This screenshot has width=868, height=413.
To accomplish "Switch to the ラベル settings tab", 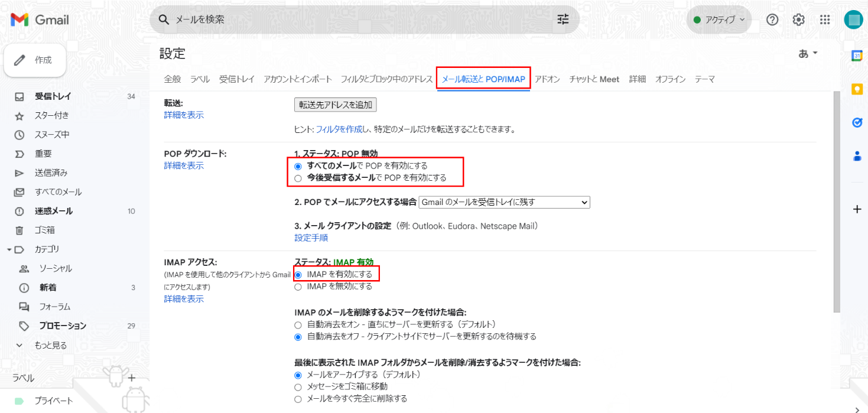I will pyautogui.click(x=200, y=79).
